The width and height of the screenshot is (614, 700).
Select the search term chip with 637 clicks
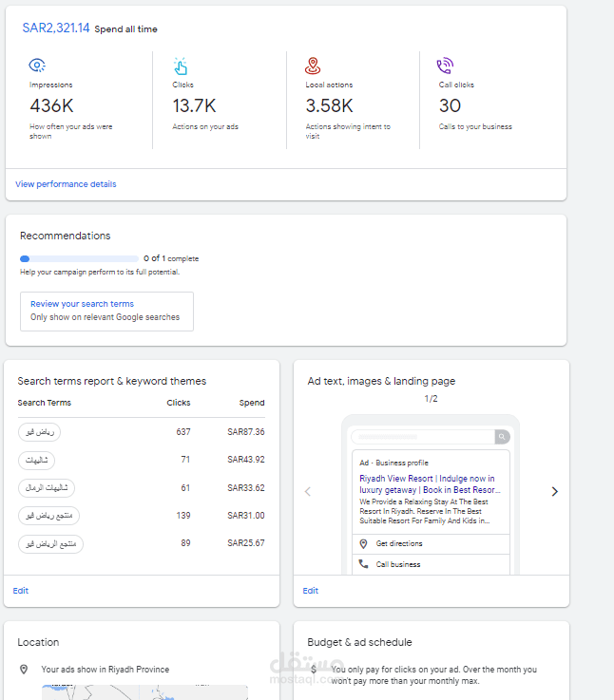point(39,432)
